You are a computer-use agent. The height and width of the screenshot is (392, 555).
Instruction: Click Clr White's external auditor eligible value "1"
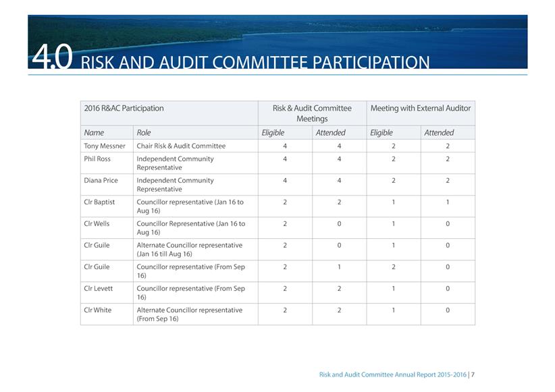(x=394, y=310)
